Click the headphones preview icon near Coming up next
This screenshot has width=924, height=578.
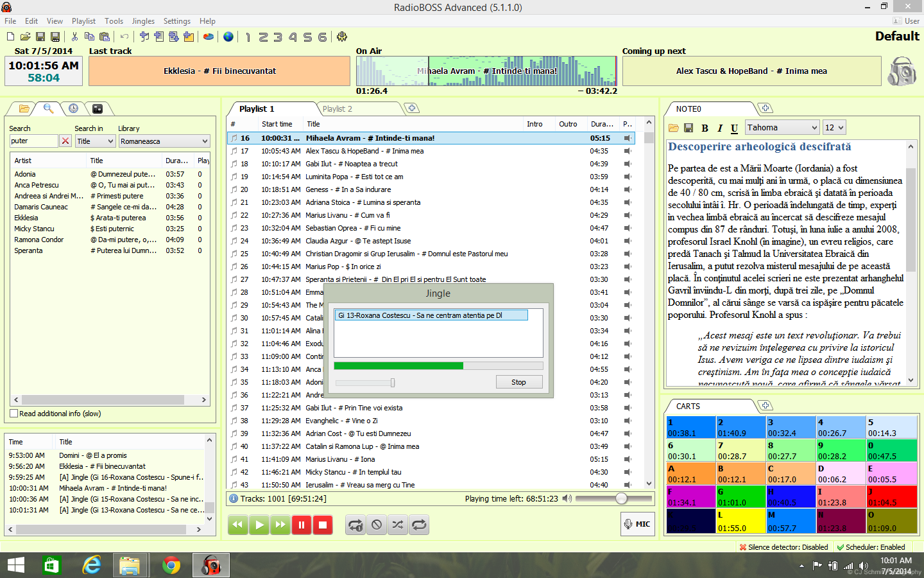902,71
